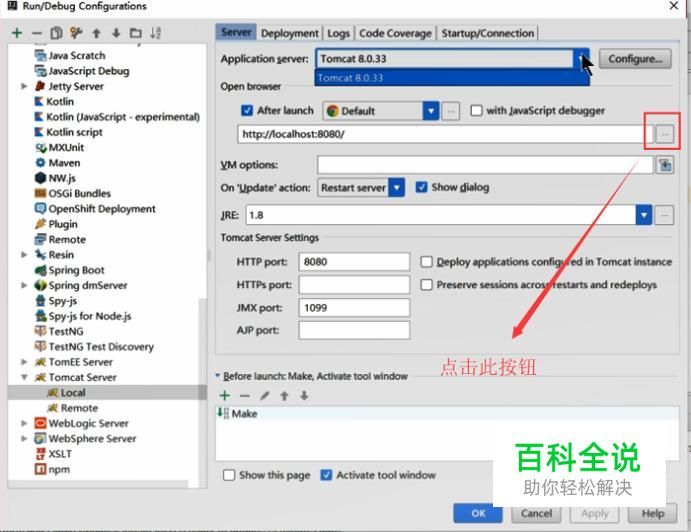
Task: Open the Startup/Connection tab
Action: pyautogui.click(x=487, y=33)
